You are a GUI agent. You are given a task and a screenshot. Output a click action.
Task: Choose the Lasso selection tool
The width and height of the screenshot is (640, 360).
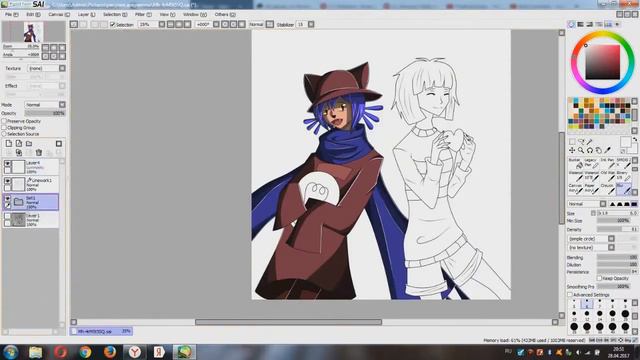581,142
